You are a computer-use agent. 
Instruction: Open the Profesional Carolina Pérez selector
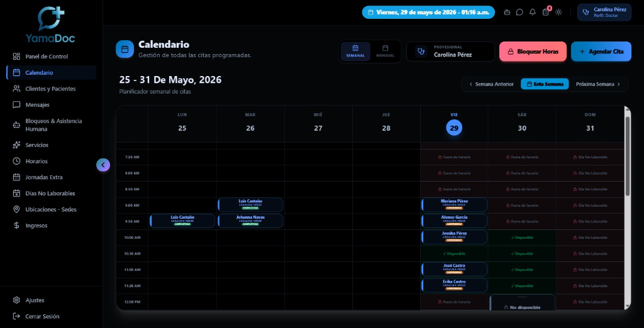[450, 52]
